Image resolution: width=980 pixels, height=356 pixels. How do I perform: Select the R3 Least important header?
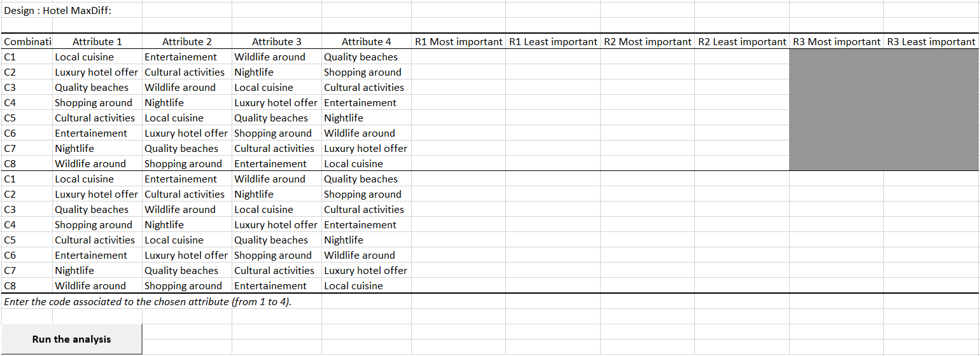(930, 42)
